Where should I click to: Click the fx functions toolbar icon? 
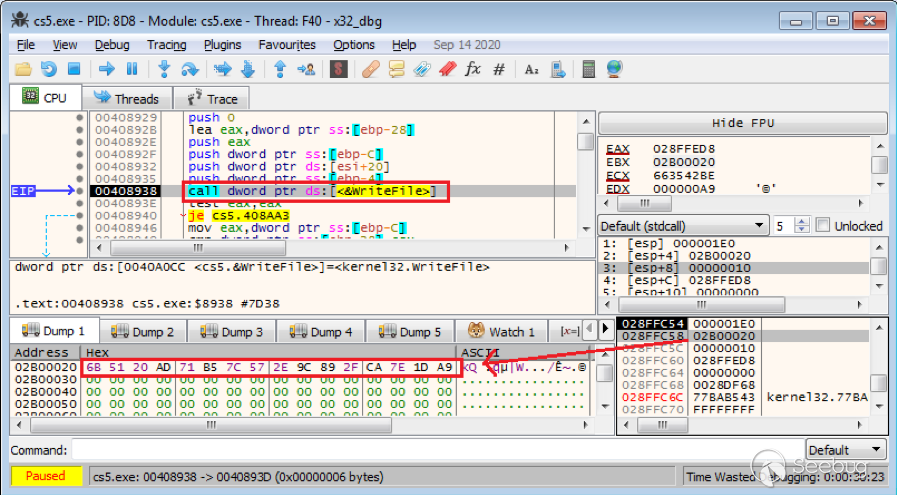coord(473,69)
